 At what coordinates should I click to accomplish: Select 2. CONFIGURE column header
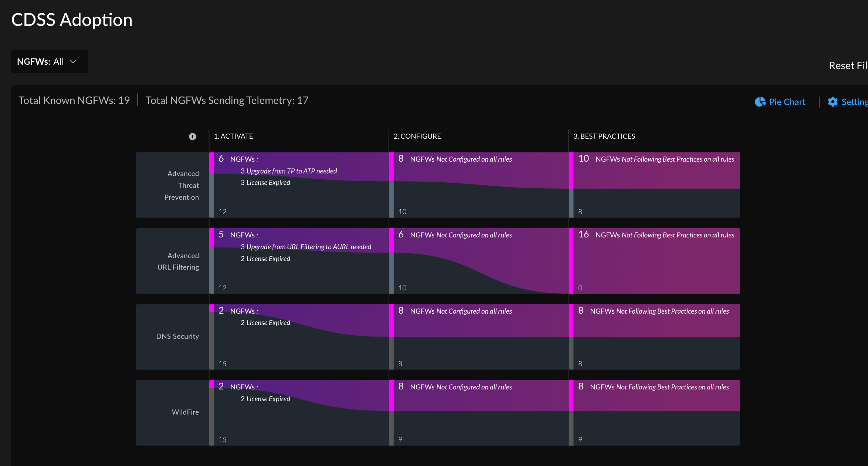[417, 136]
